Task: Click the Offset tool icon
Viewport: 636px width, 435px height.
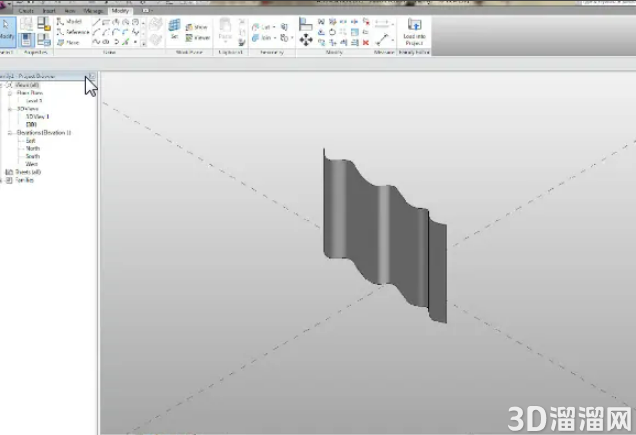Action: coord(321,32)
